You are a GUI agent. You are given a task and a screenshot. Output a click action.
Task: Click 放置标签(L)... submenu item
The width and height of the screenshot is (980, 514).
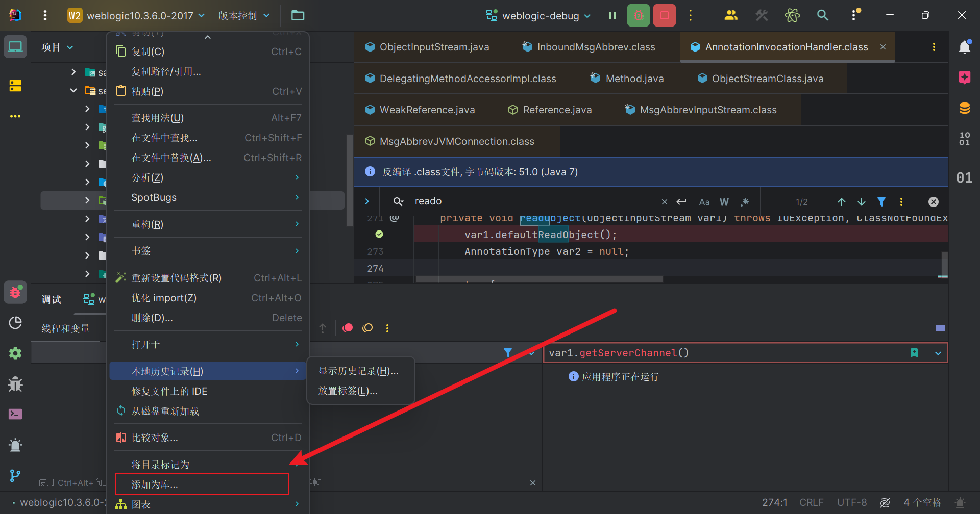tap(360, 391)
